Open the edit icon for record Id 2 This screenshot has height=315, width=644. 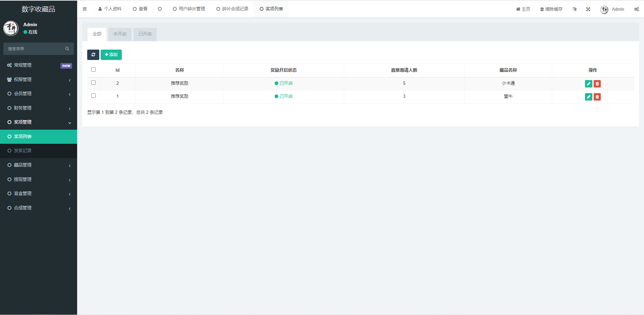tap(588, 84)
